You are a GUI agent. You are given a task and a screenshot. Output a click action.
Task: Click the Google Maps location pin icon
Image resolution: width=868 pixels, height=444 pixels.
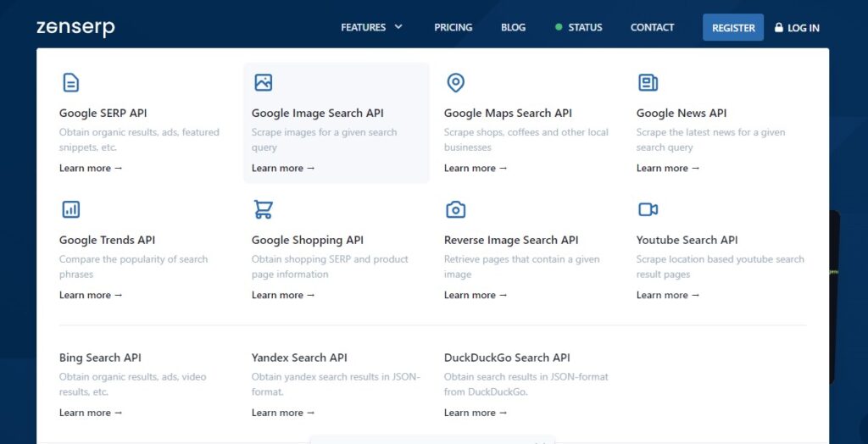(x=455, y=82)
